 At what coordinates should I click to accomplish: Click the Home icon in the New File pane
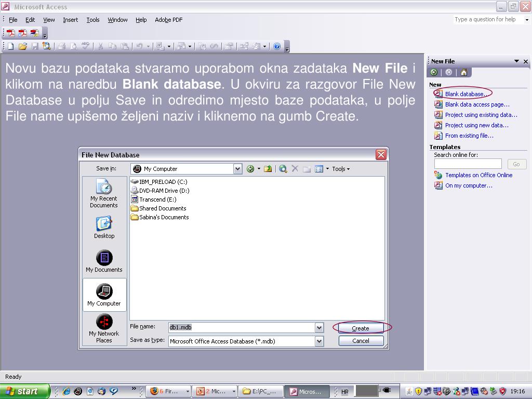point(464,72)
